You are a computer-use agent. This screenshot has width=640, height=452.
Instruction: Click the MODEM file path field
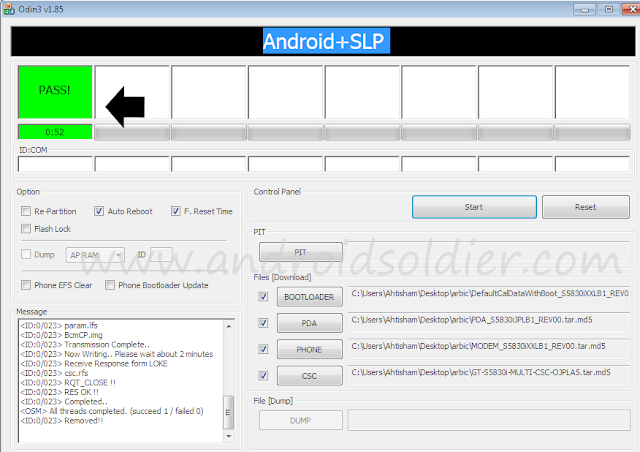coord(489,350)
